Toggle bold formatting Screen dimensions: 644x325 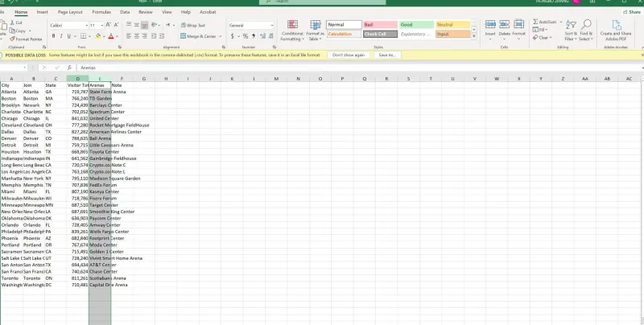(53, 36)
